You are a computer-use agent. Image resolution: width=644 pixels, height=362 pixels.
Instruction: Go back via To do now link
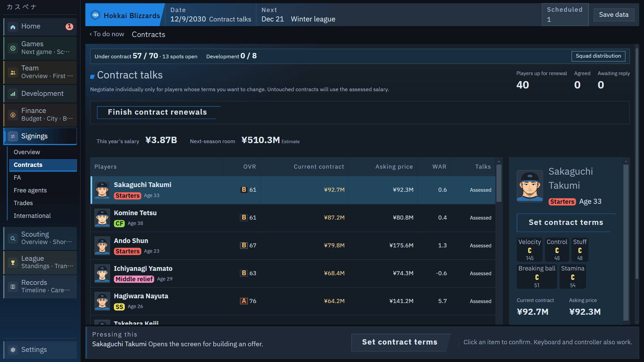pos(107,34)
